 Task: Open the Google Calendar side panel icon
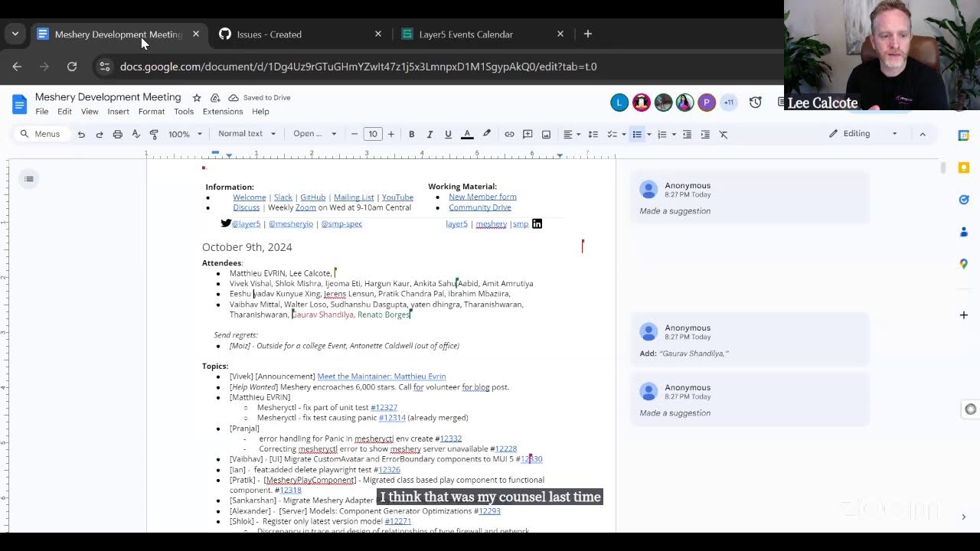point(964,135)
